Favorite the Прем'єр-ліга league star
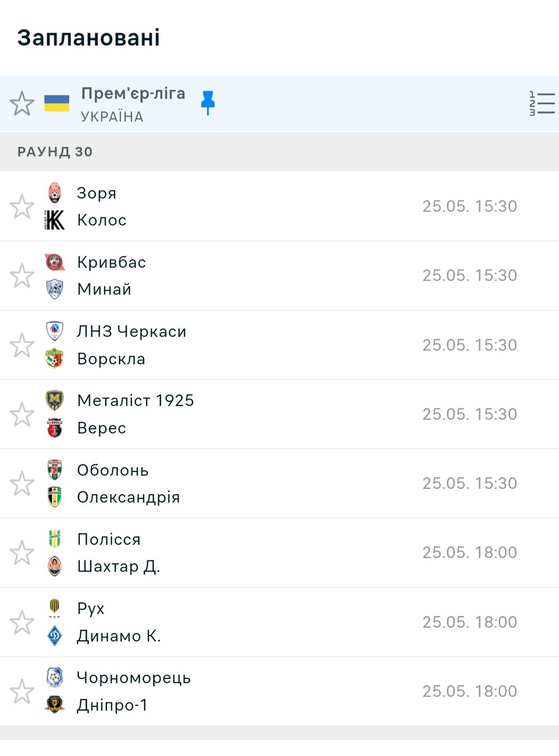The height and width of the screenshot is (756, 559). click(x=22, y=103)
